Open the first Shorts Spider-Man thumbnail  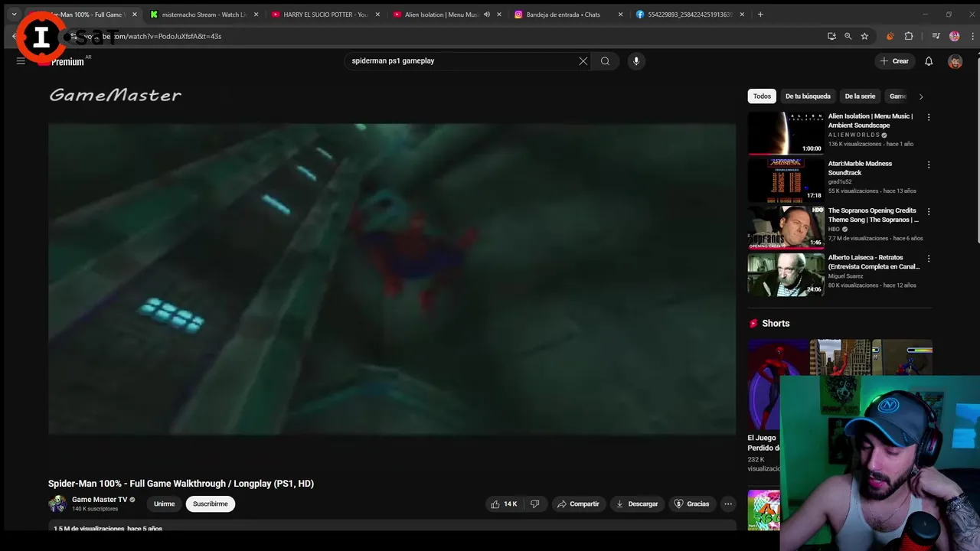[x=778, y=384]
